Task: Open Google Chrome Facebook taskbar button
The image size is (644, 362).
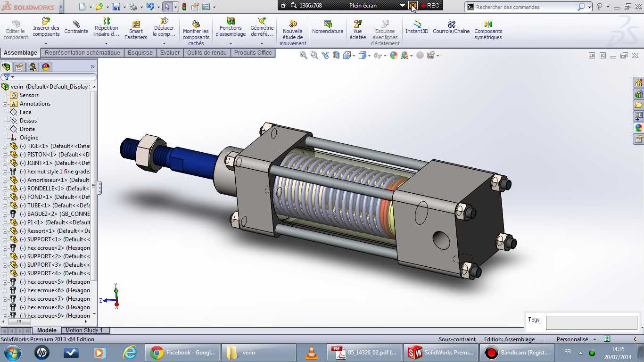Action: [183, 353]
